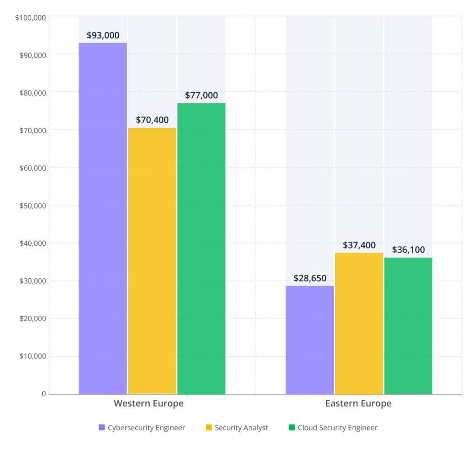Viewport: 476px width, 451px height.
Task: Click the $10,000 y-axis tick label
Action: (33, 356)
